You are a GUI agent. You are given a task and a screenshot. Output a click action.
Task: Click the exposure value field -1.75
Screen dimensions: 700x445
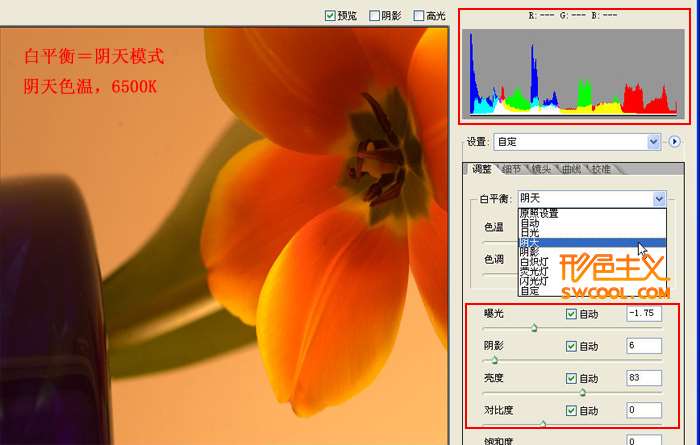pyautogui.click(x=644, y=313)
